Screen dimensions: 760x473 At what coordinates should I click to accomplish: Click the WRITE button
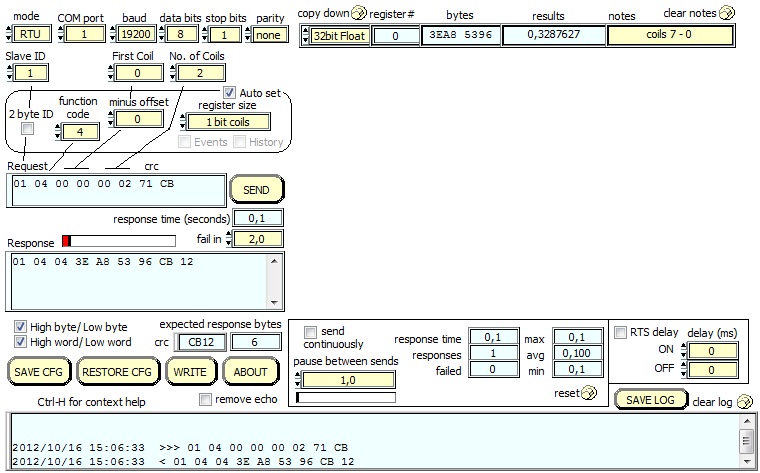click(190, 372)
